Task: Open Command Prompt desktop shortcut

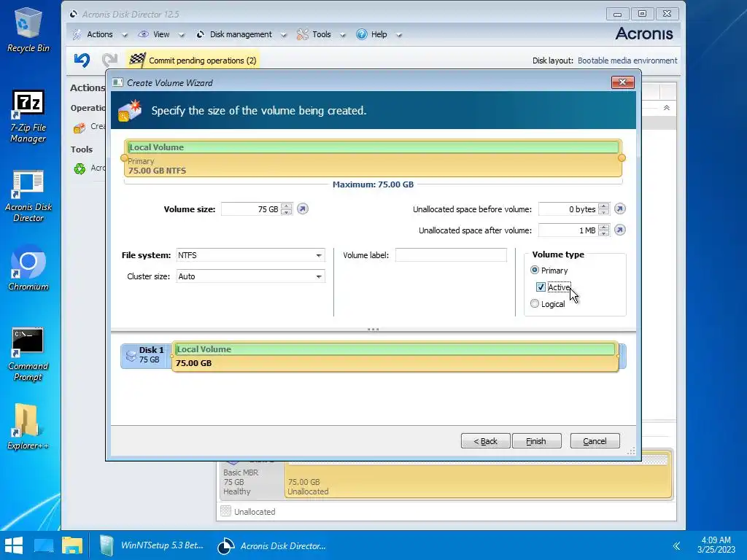Action: [28, 355]
